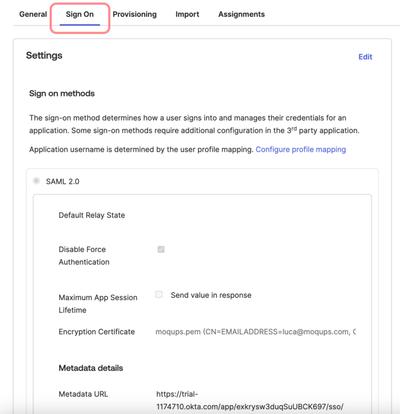
Task: Go to the Import tab
Action: pos(187,14)
